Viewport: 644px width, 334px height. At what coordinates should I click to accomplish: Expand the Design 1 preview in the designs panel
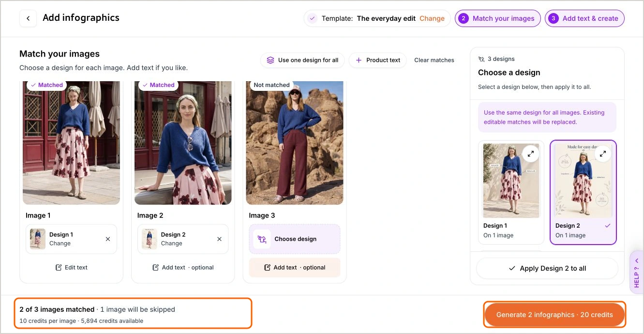531,154
